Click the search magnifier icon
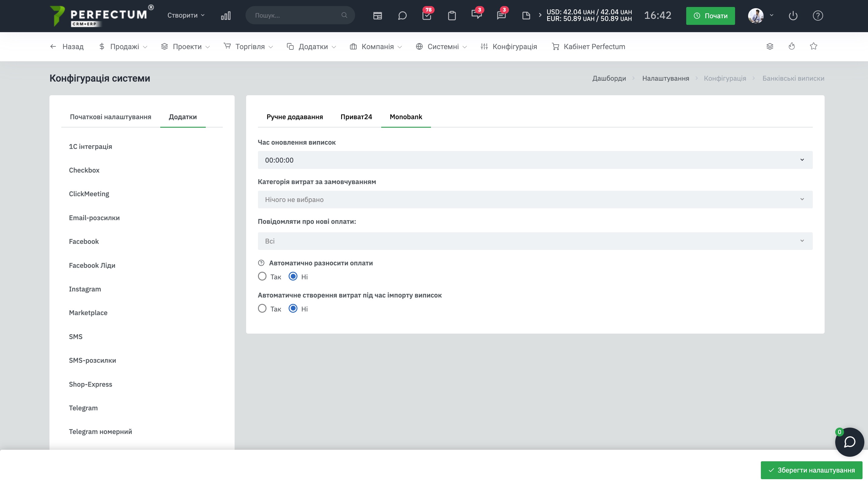 [x=344, y=15]
